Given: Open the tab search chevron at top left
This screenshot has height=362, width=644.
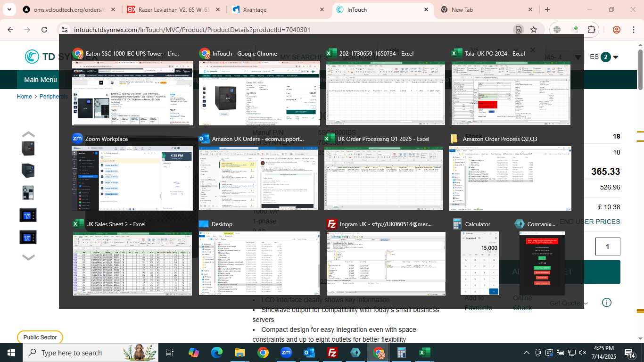Looking at the screenshot, I should [x=10, y=9].
